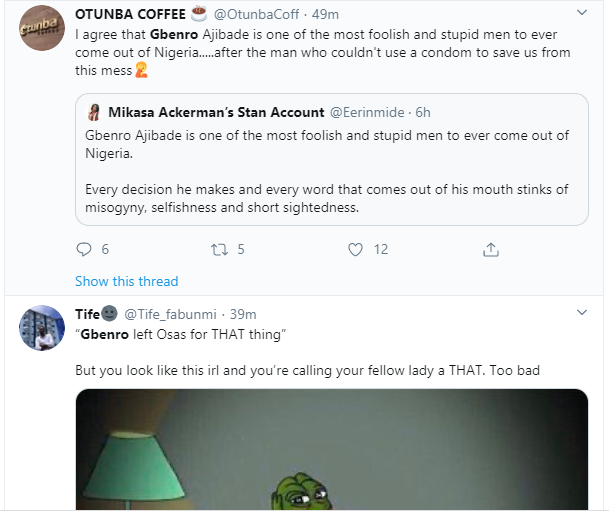The height and width of the screenshot is (512, 609).
Task: Click the reply icon under Otunba Coffee tweet
Action: click(x=84, y=249)
